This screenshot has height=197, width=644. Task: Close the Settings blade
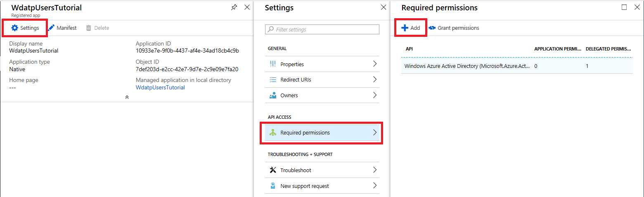[x=383, y=7]
